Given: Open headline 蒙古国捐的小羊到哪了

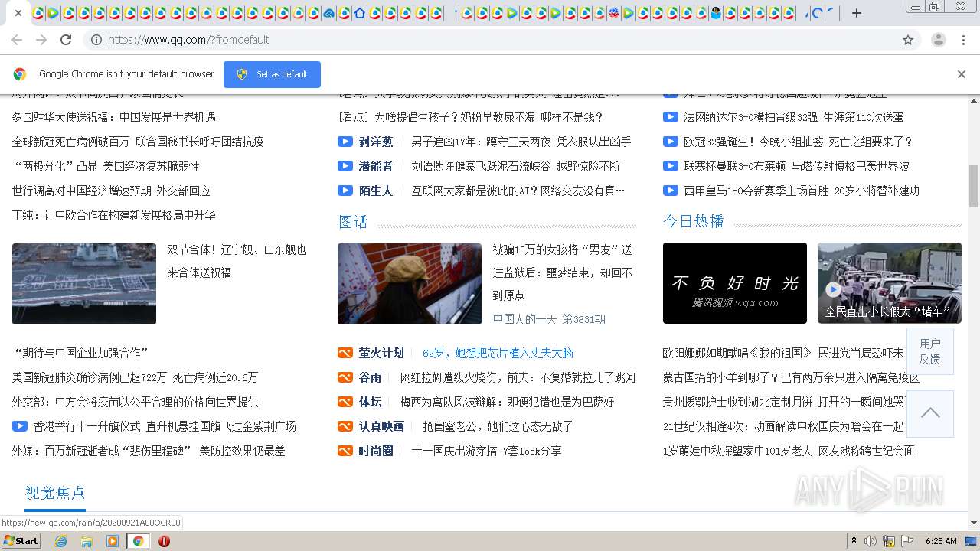Looking at the screenshot, I should point(791,377).
